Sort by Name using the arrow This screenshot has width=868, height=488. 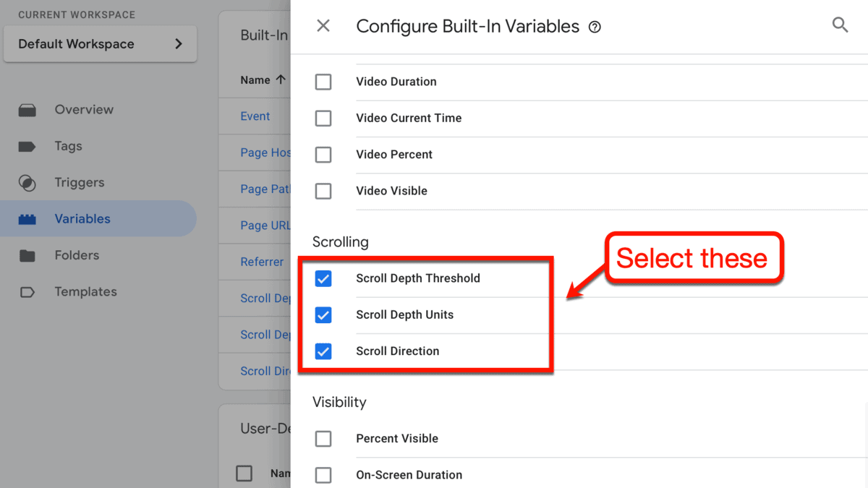coord(281,80)
